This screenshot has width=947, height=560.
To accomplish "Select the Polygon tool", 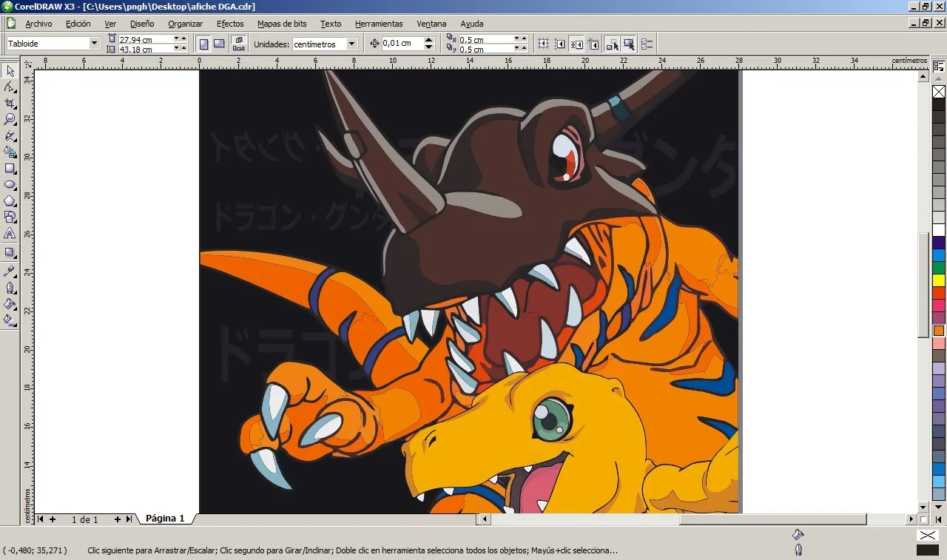I will click(x=10, y=200).
